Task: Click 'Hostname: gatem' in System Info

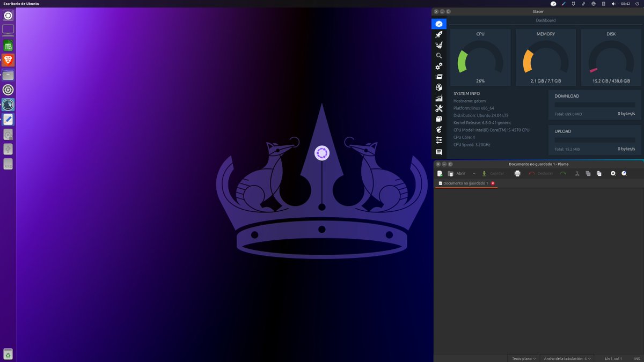Action: pyautogui.click(x=470, y=101)
